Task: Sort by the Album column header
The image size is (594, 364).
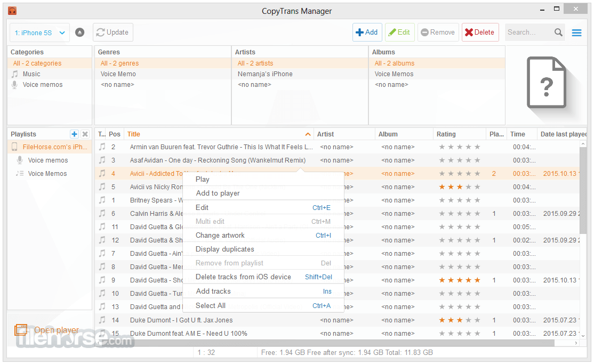Action: click(x=404, y=134)
